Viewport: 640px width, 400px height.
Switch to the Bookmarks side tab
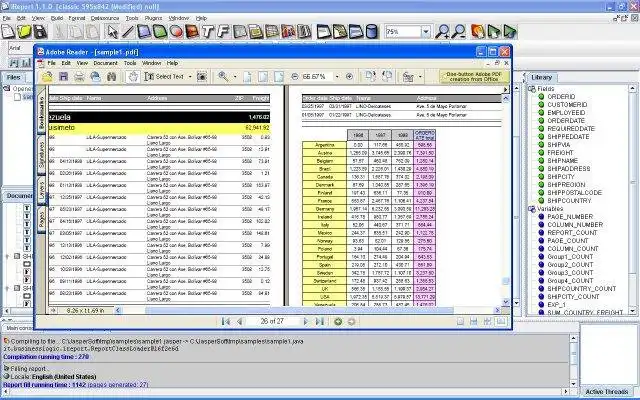tap(41, 108)
